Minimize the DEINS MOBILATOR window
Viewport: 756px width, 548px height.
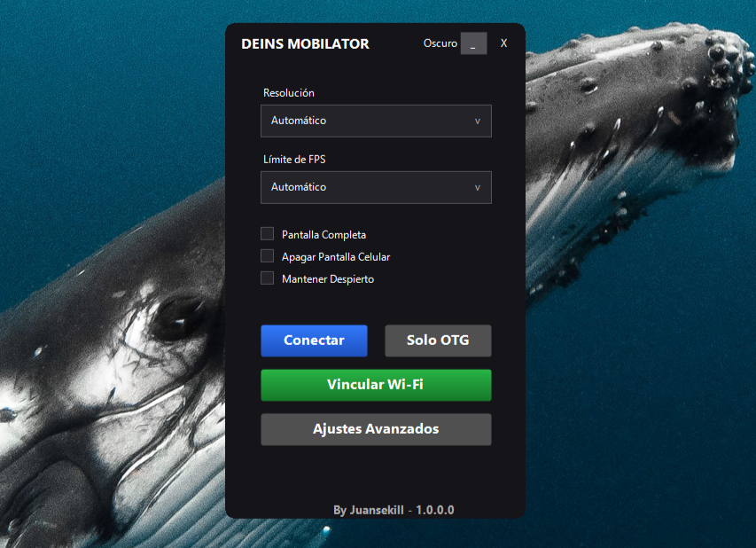tap(473, 43)
